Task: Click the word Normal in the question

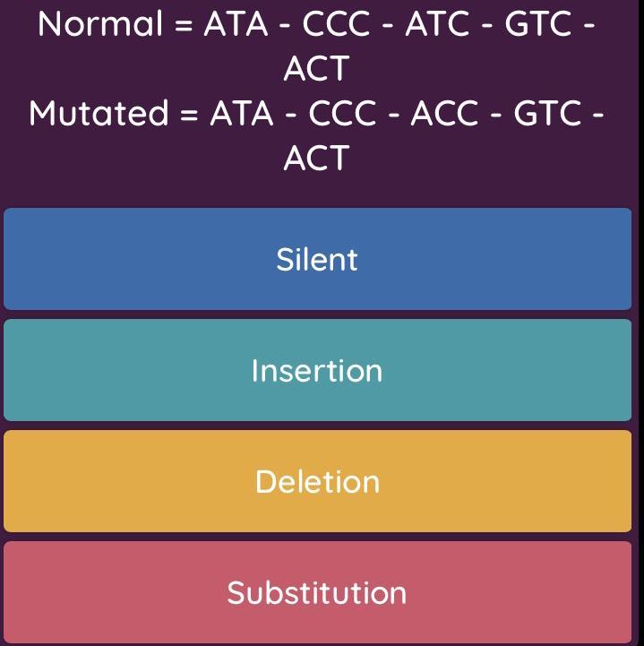Action: (100, 24)
